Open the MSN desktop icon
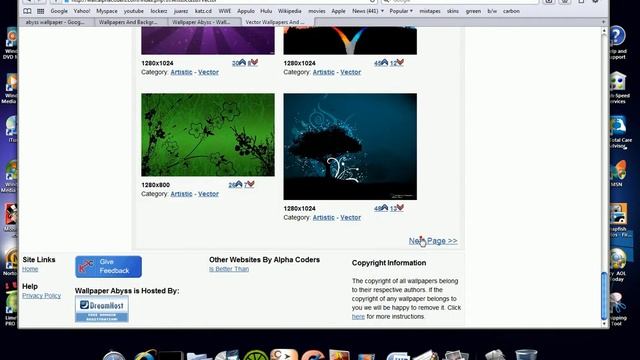 point(618,174)
